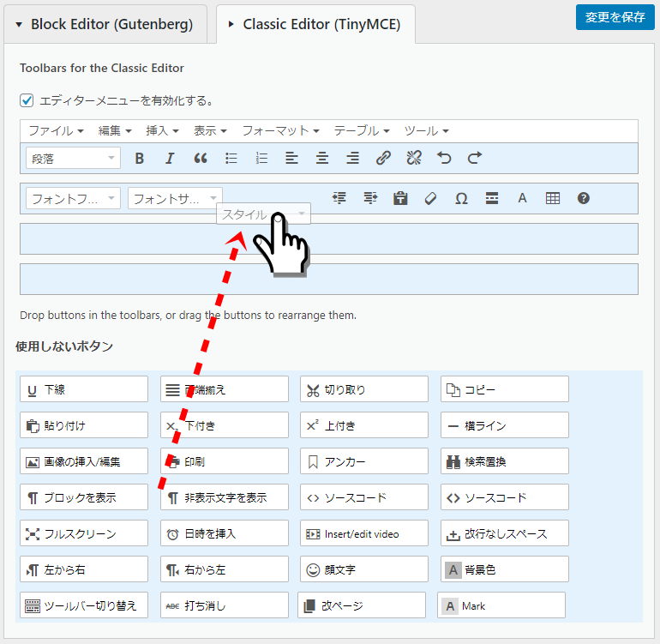Screen dimensions: 660x644
Task: Click the Insert link icon
Action: click(x=383, y=158)
